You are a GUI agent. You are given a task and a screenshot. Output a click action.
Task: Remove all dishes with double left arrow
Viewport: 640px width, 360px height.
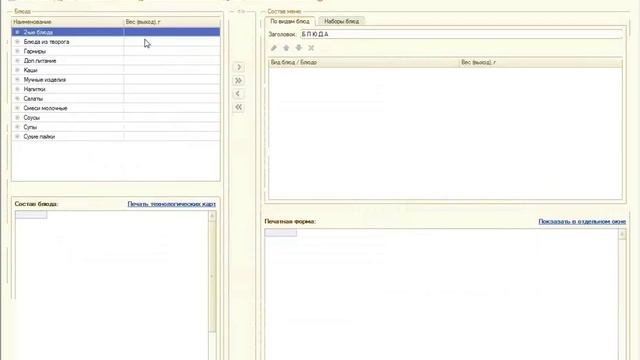[239, 107]
